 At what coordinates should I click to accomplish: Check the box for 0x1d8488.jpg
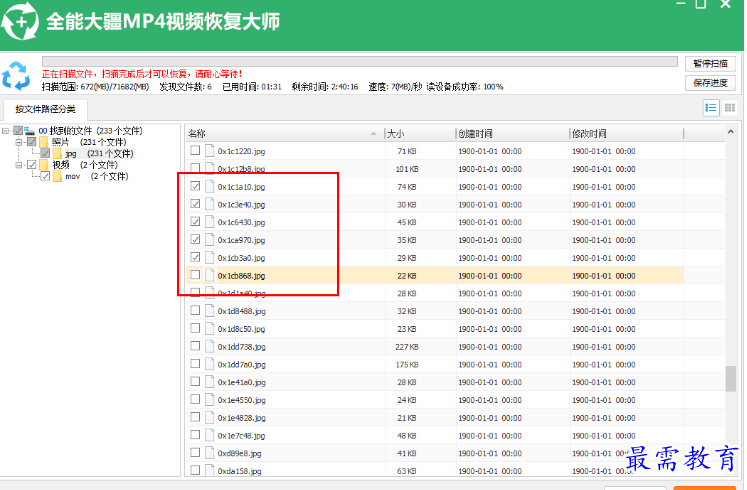195,310
